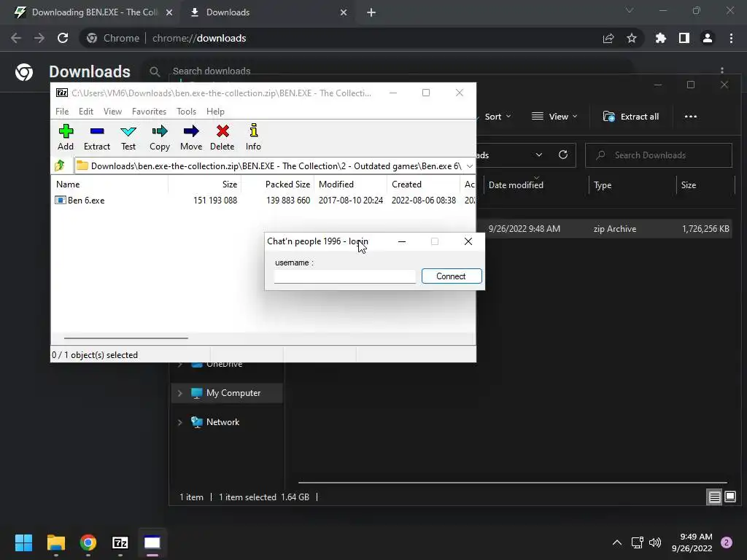Open the Windows Start menu
Image resolution: width=747 pixels, height=560 pixels.
(x=23, y=542)
